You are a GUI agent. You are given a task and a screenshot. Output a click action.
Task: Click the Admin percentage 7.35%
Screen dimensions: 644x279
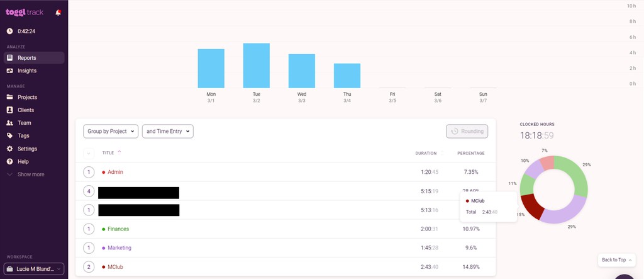(471, 172)
